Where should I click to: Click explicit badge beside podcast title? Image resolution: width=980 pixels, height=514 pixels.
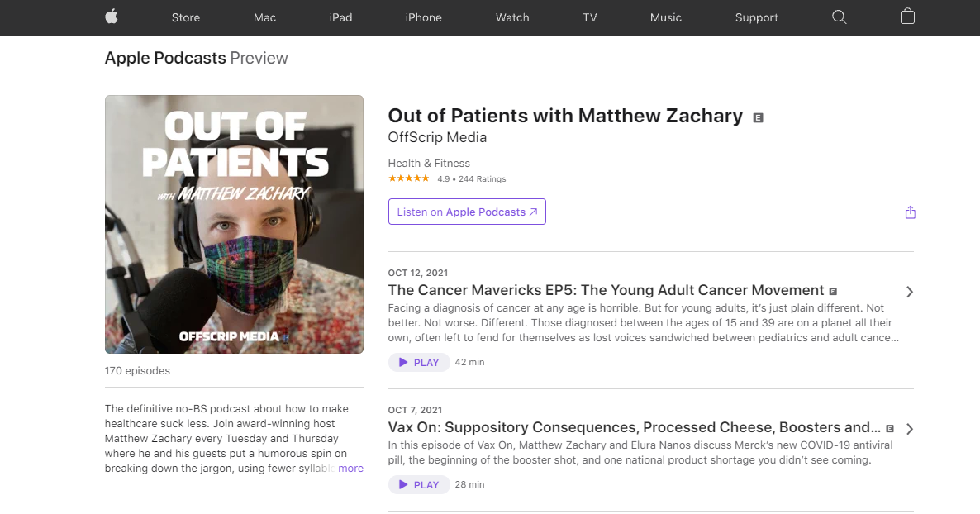tap(758, 117)
